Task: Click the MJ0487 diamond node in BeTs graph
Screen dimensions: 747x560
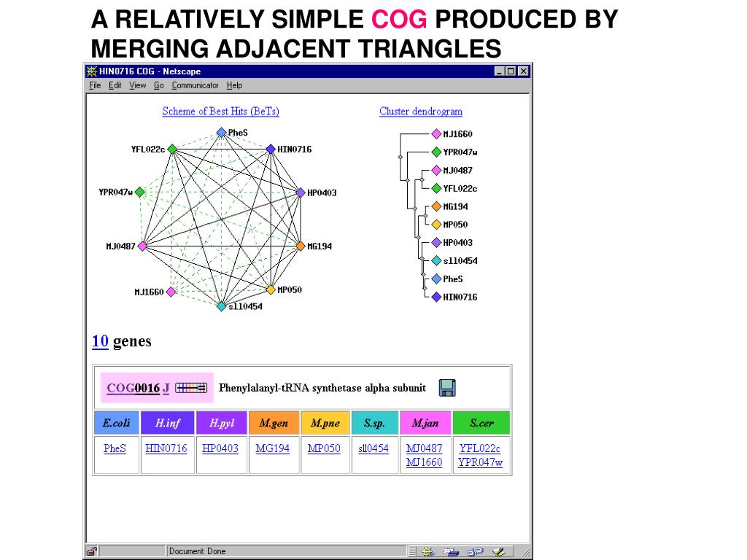Action: pyautogui.click(x=142, y=246)
